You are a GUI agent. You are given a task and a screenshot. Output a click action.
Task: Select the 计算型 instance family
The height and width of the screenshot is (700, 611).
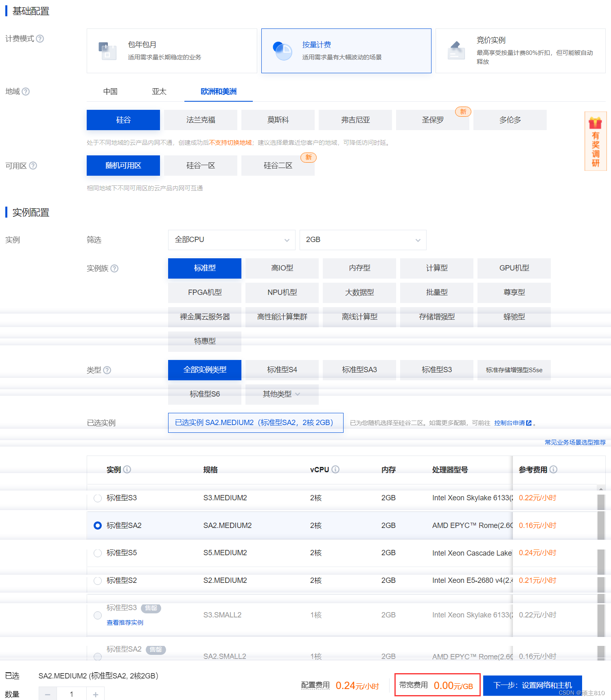click(437, 268)
